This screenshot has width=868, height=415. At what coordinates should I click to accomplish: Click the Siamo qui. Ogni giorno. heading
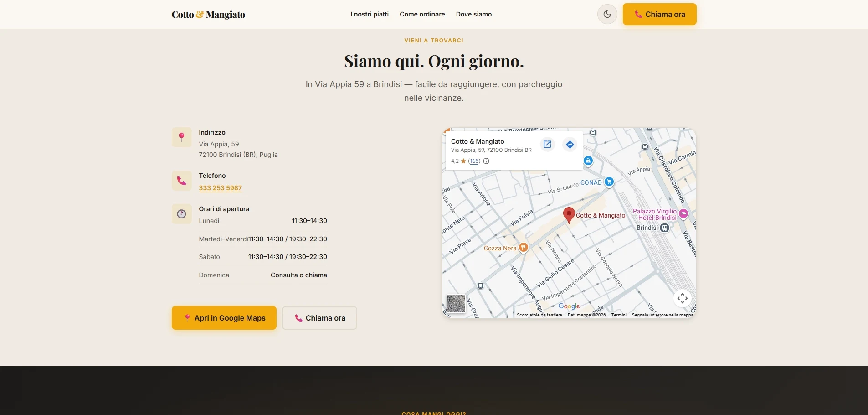click(x=434, y=61)
